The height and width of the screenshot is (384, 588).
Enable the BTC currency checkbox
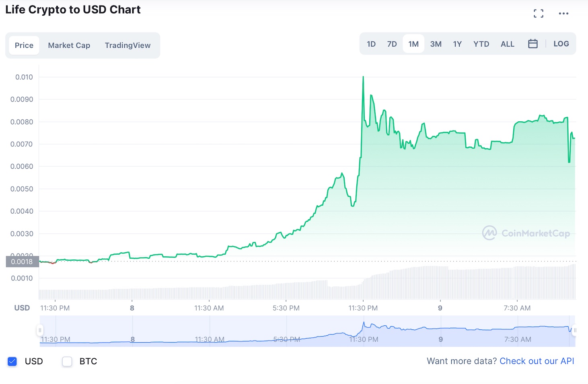[67, 361]
